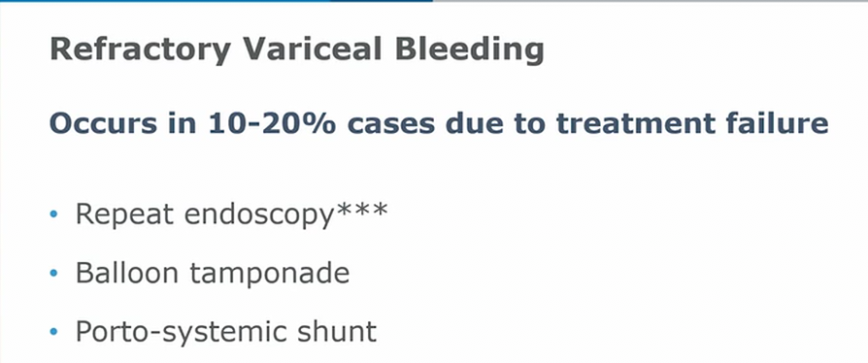Click the word "Refractory" in the slide title
This screenshot has width=868, height=363.
coord(140,49)
